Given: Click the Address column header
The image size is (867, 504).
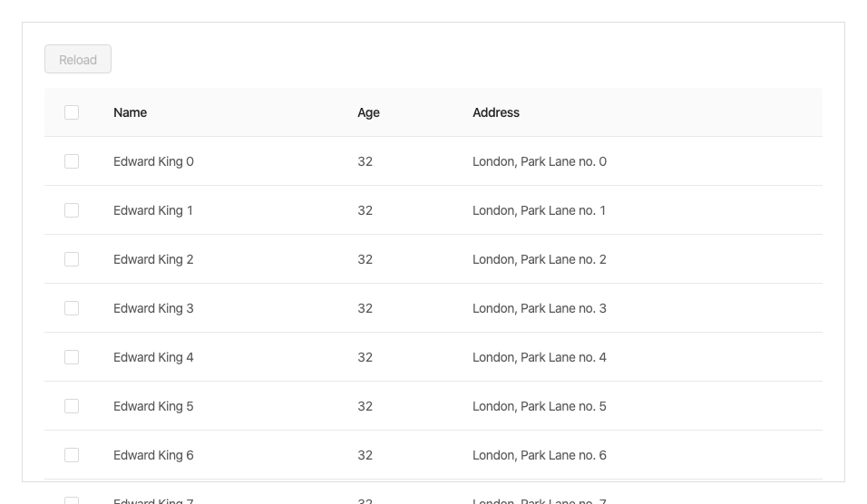Looking at the screenshot, I should [x=496, y=112].
